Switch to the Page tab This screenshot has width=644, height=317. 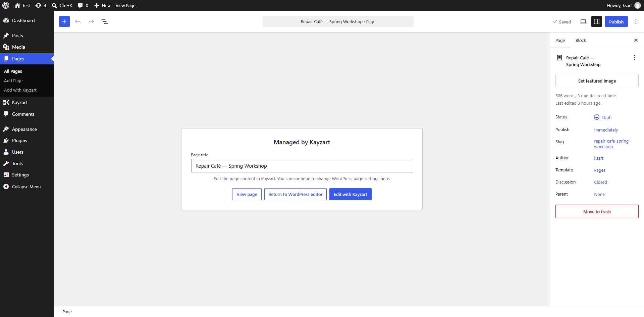click(560, 41)
